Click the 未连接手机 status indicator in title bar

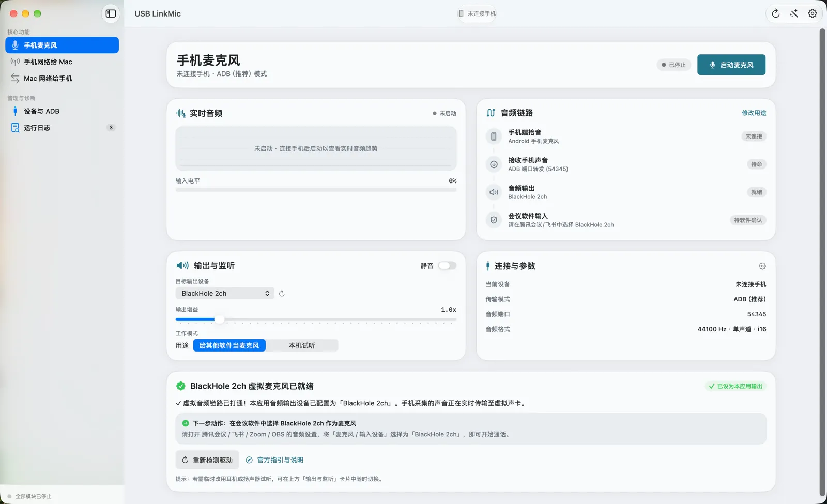(477, 13)
